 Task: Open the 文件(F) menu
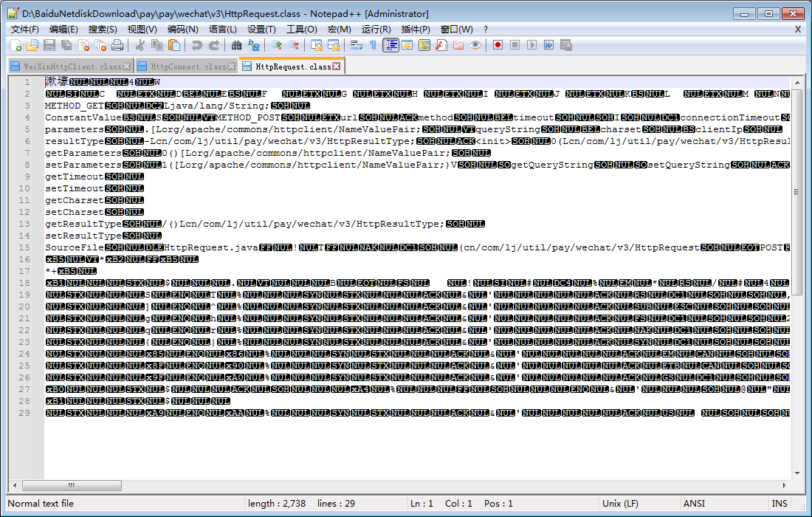point(25,30)
